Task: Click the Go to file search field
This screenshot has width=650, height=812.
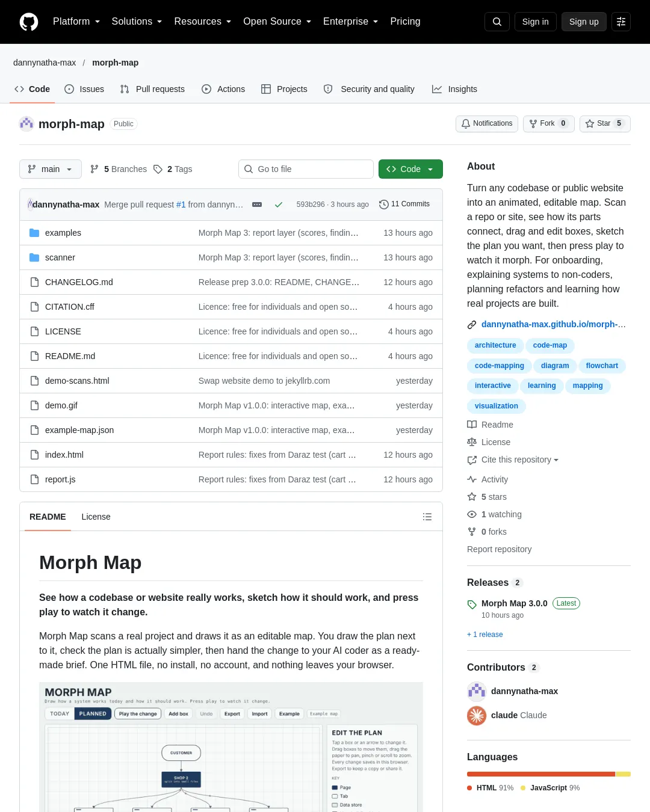Action: tap(306, 169)
